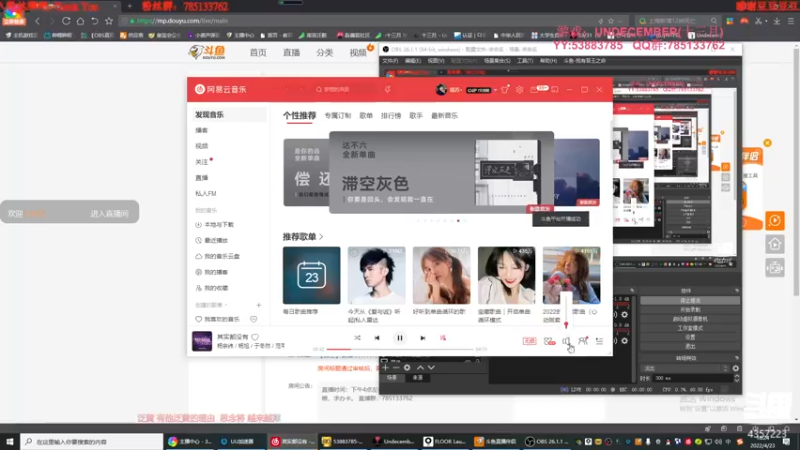
Task: Pause playback in NetEase Cloud Music
Action: point(399,338)
